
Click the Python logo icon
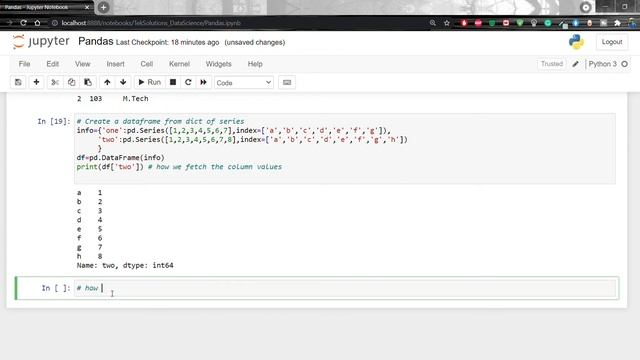pyautogui.click(x=576, y=42)
